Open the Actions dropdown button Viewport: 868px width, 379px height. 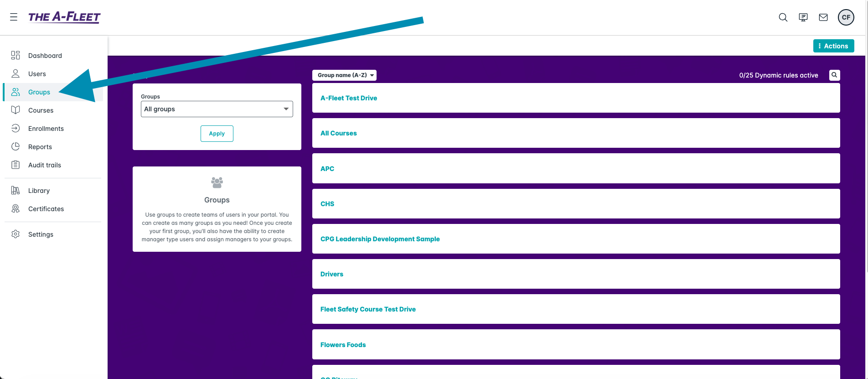point(833,46)
